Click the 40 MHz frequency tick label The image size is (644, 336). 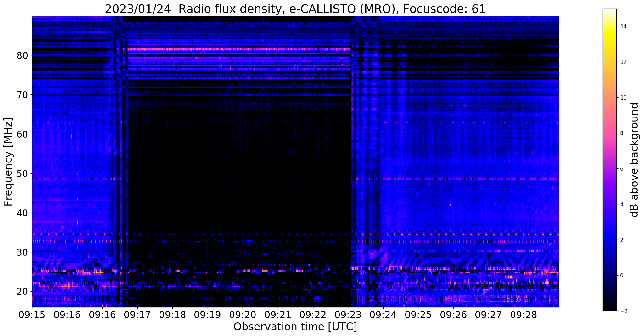(x=22, y=213)
